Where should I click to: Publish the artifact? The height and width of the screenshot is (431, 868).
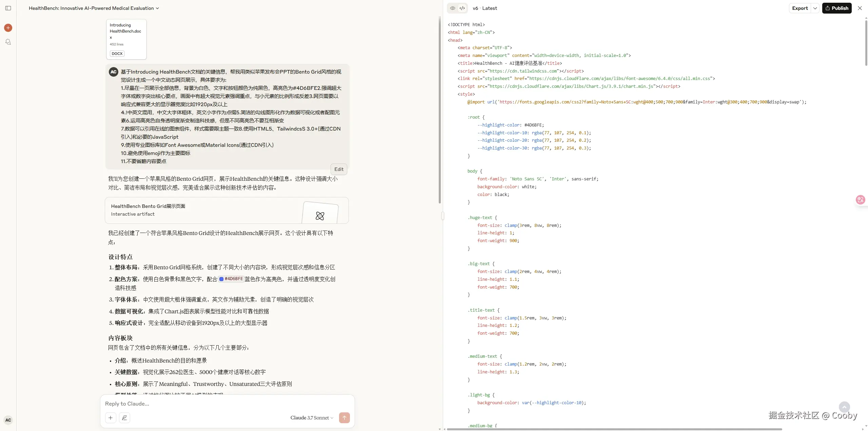(837, 8)
